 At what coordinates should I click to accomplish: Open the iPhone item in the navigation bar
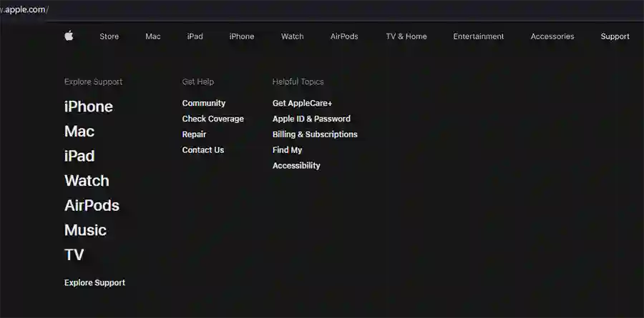coord(242,36)
